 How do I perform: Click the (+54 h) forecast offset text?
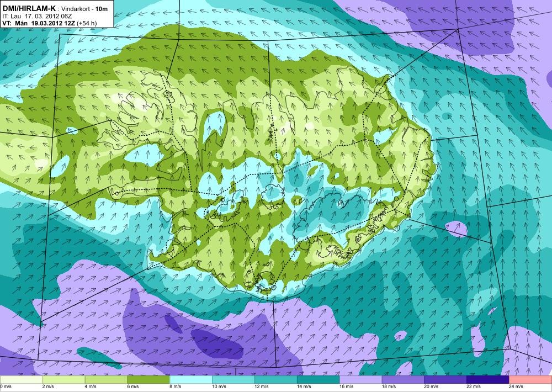(x=86, y=24)
